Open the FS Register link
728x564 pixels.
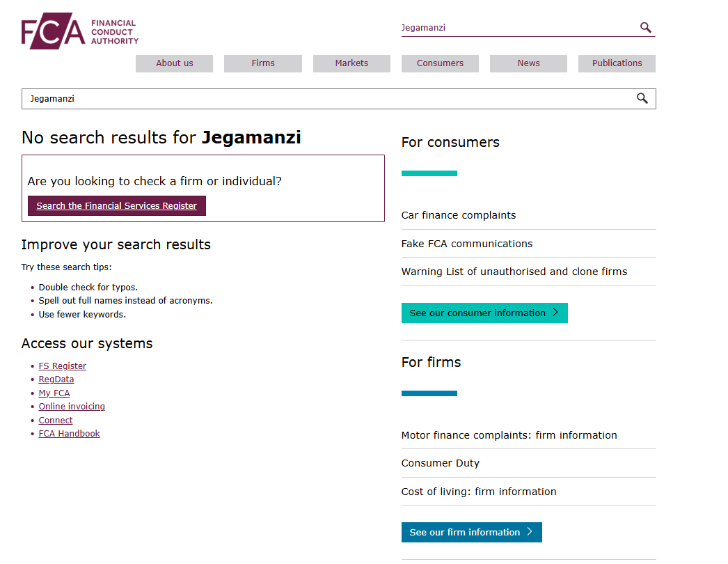point(62,366)
